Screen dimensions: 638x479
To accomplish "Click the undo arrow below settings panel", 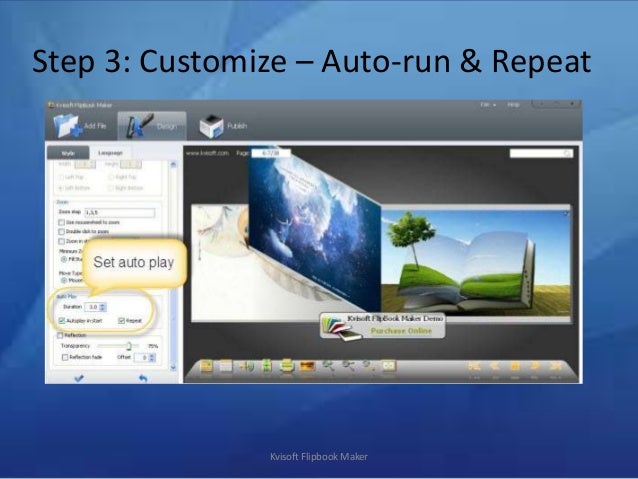I will (143, 378).
